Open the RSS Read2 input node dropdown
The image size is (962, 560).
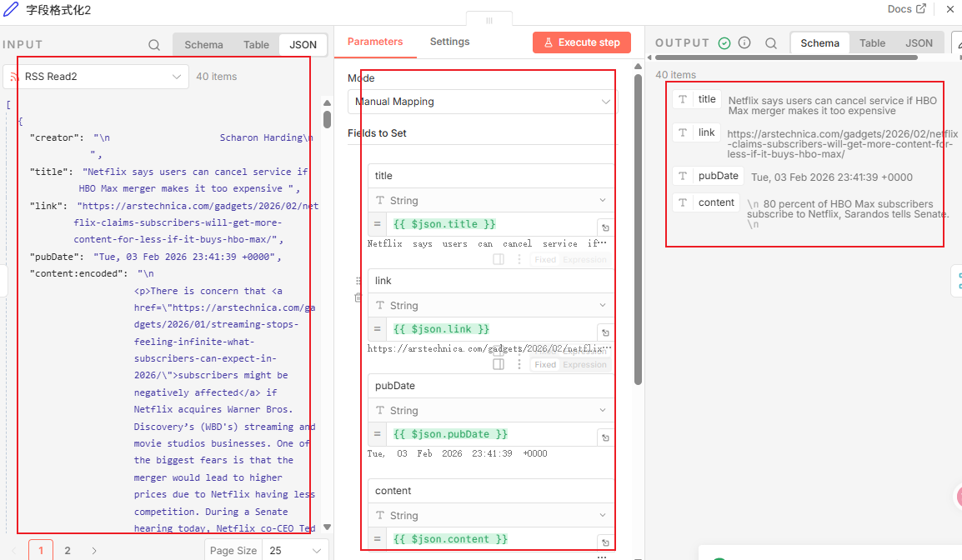click(96, 77)
